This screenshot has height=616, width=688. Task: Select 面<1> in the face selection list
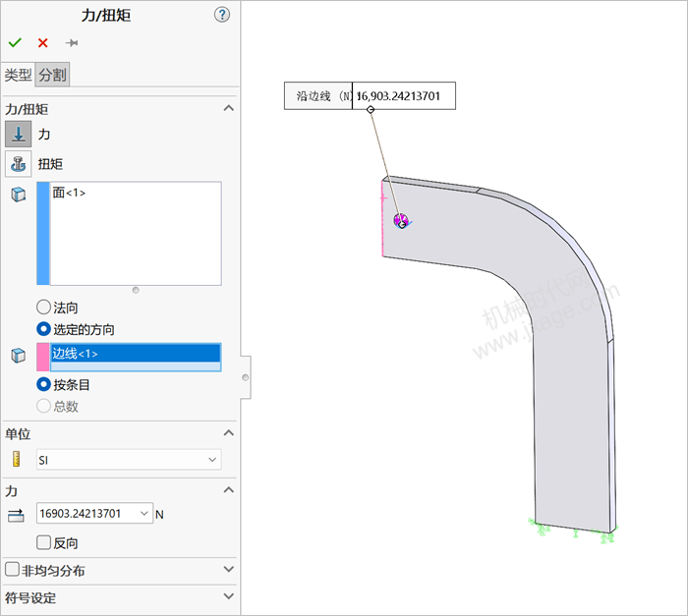pos(69,193)
